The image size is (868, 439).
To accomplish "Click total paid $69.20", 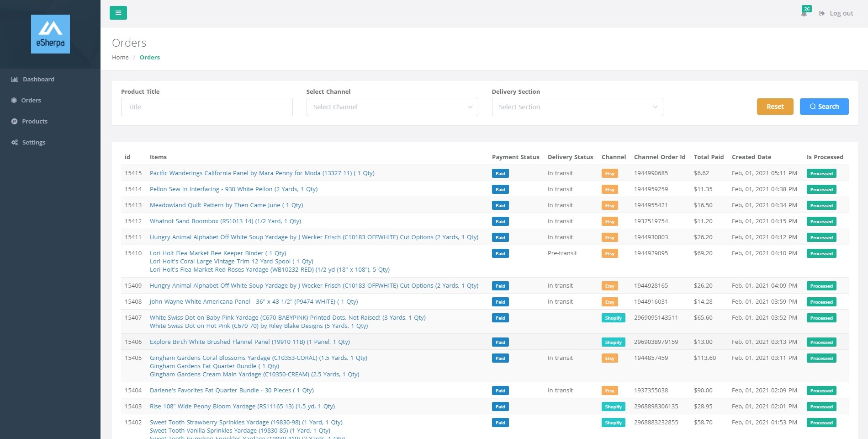I will click(703, 253).
